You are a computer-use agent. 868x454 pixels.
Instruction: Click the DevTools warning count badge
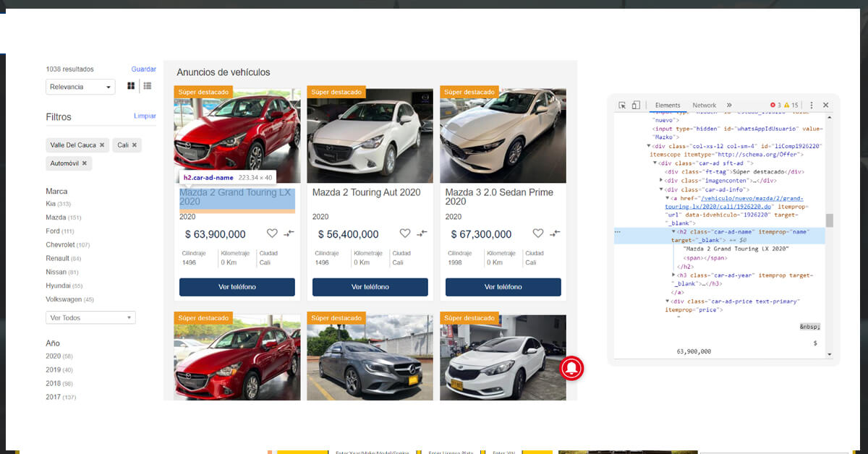pyautogui.click(x=791, y=105)
